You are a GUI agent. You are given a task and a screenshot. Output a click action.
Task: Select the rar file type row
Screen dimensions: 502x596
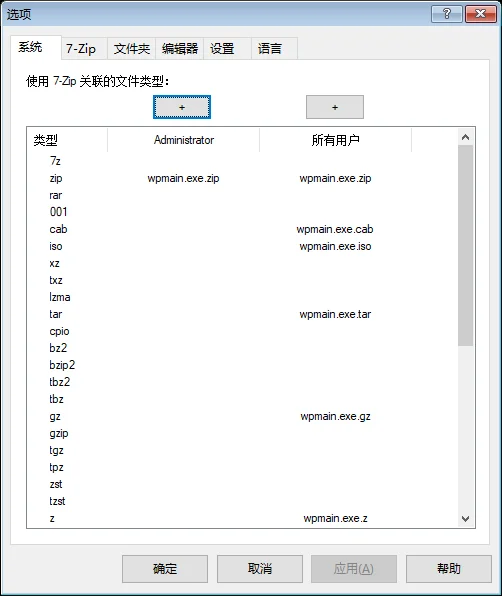point(242,195)
